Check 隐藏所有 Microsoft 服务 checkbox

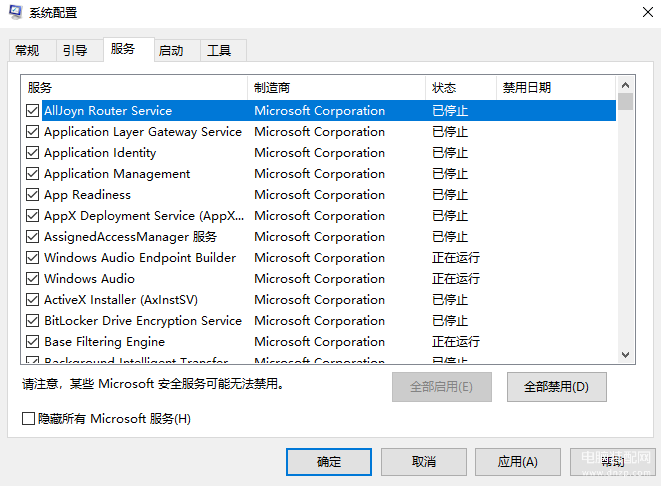tap(28, 419)
